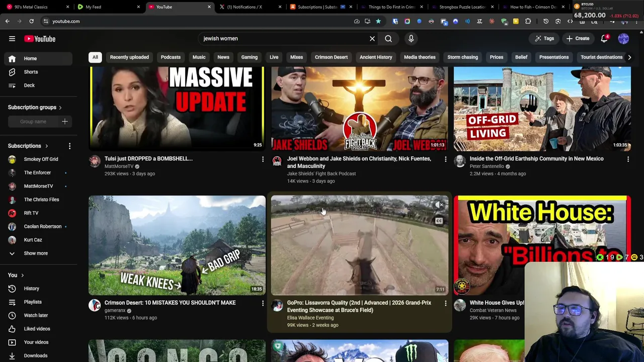Image resolution: width=644 pixels, height=362 pixels.
Task: Click the Create button
Action: [578, 39]
